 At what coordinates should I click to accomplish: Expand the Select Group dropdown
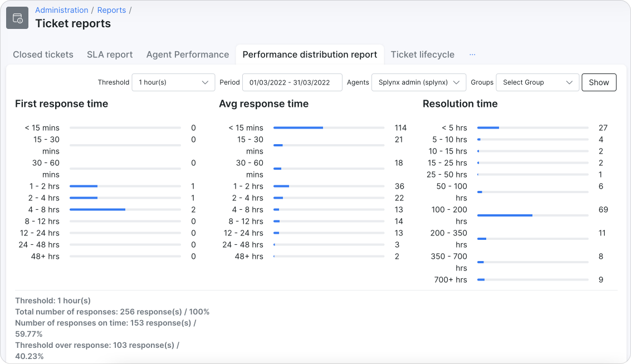tap(536, 82)
